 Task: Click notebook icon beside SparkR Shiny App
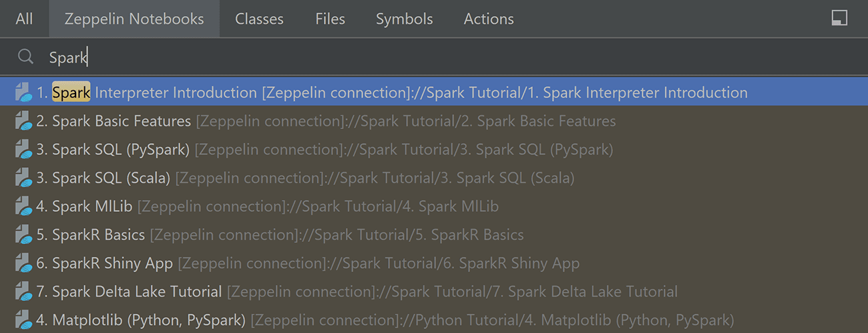(23, 263)
